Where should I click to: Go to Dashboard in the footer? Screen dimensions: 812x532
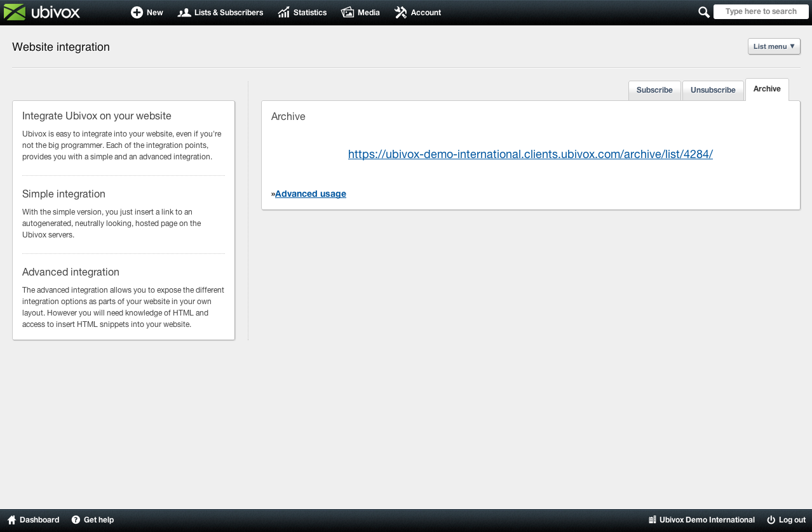[x=33, y=520]
